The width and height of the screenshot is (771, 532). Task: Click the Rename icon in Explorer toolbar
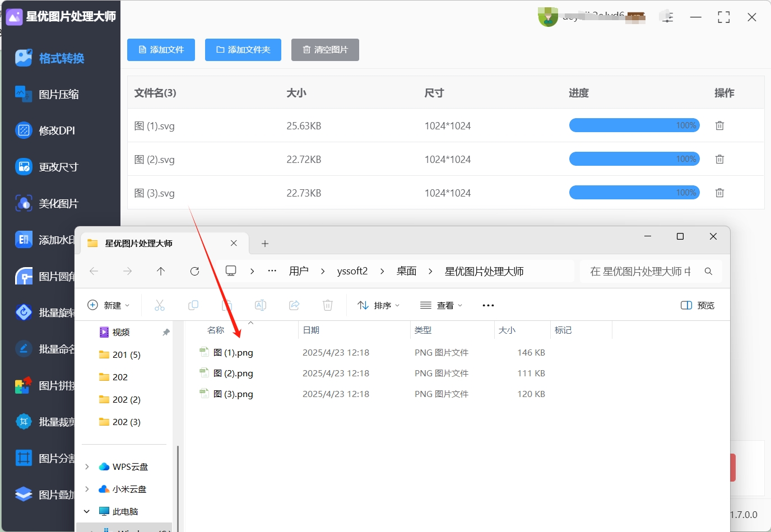[x=261, y=305]
